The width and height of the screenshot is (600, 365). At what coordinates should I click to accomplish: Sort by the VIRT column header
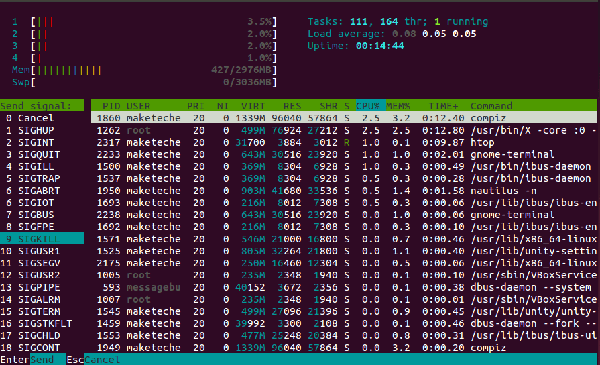(x=253, y=106)
